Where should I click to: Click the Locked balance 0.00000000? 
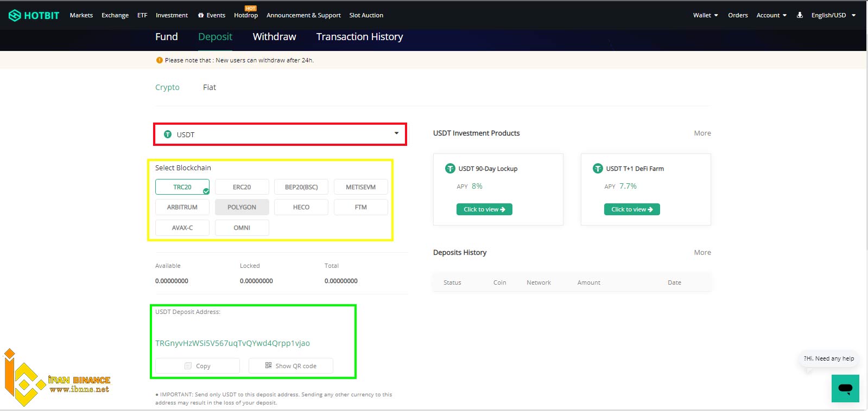coord(256,281)
